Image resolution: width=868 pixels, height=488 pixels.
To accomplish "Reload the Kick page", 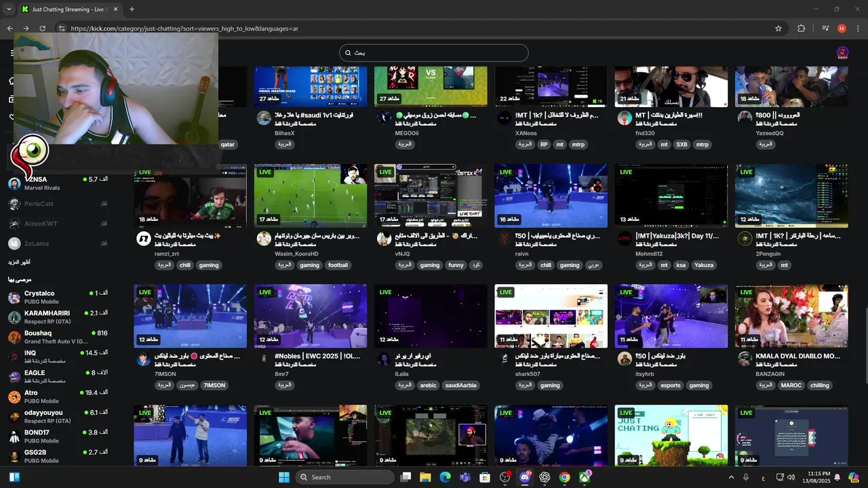I will [x=42, y=28].
